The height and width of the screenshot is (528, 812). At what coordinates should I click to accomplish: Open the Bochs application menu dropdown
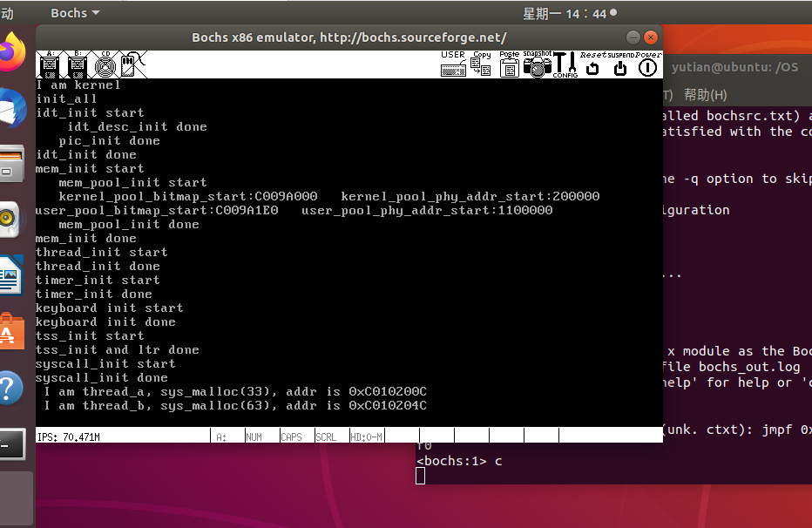click(x=75, y=13)
